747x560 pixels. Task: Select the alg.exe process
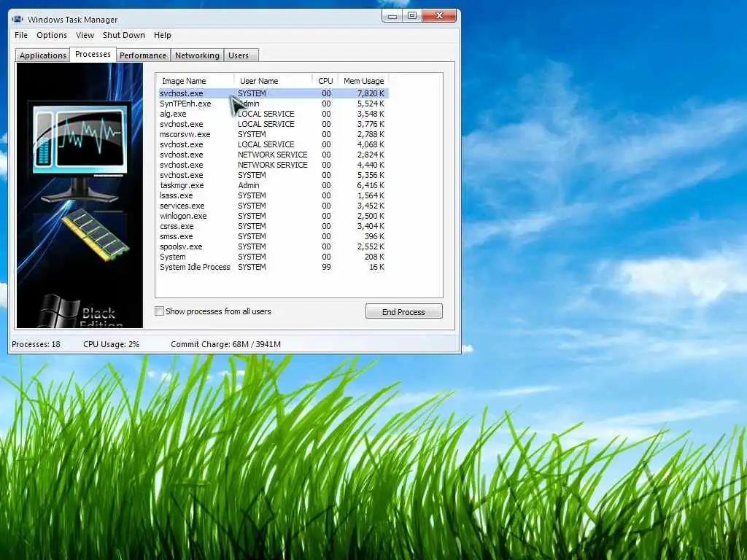pos(273,114)
